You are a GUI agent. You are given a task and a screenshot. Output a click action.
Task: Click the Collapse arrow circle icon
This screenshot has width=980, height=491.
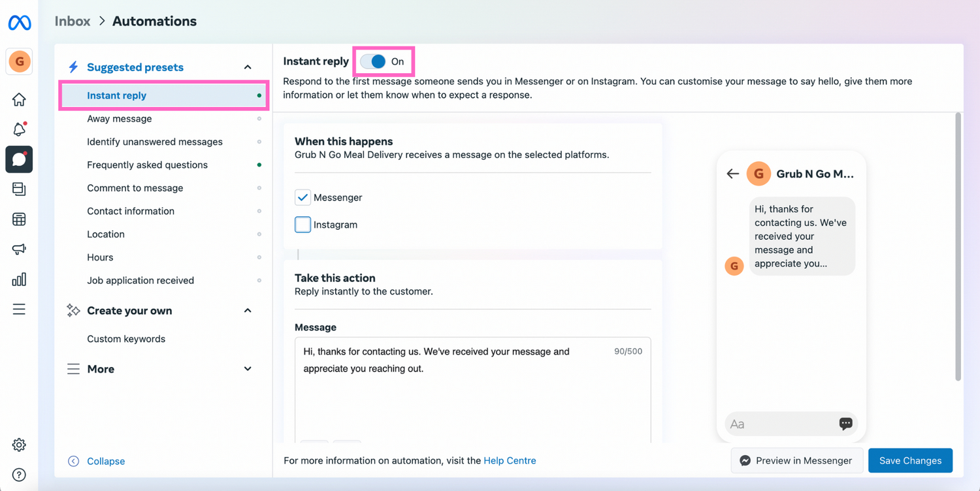pos(74,461)
